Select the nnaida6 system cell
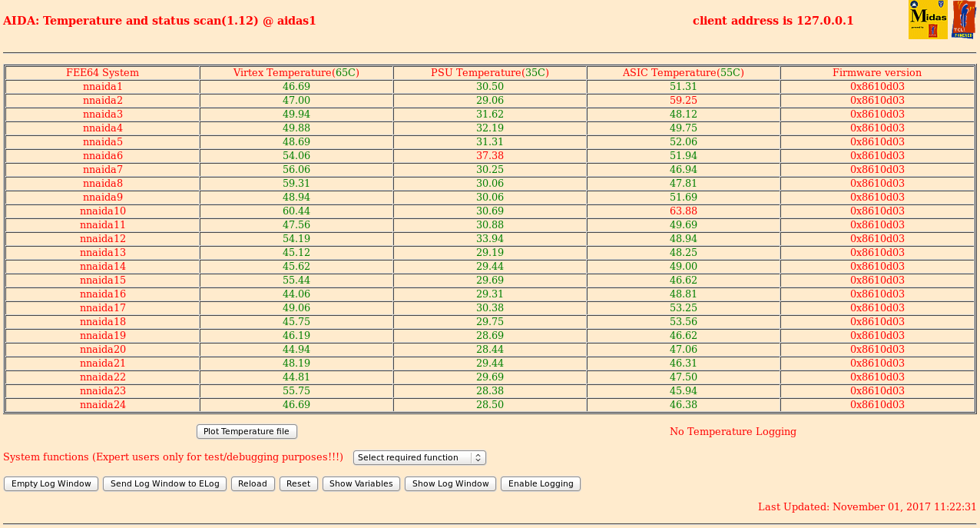Screen dimensions: 980x528 103,156
